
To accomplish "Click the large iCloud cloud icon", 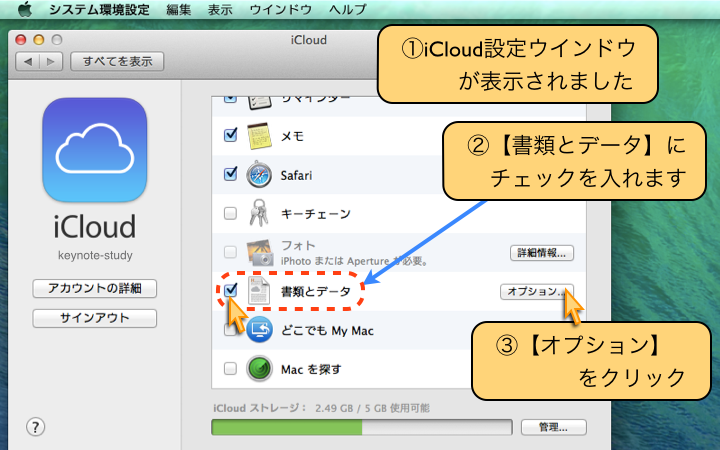I will pyautogui.click(x=95, y=150).
